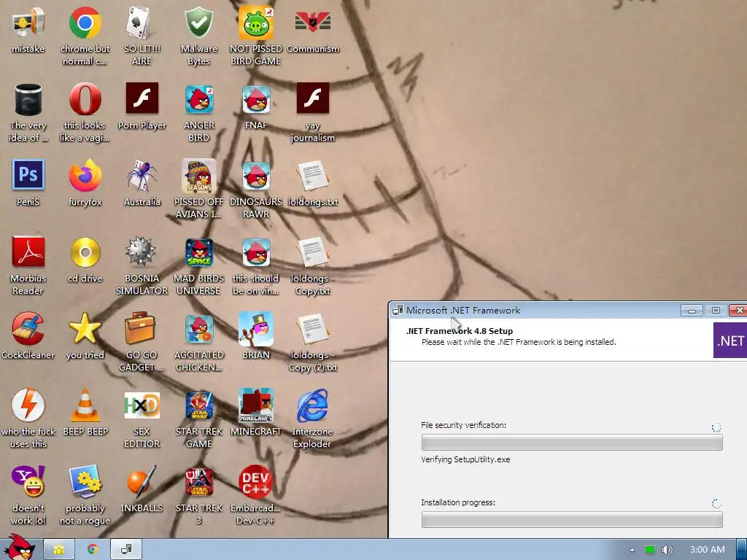Select 'loldongs - Copy (2).txt' file
This screenshot has width=747, height=560.
click(x=312, y=329)
